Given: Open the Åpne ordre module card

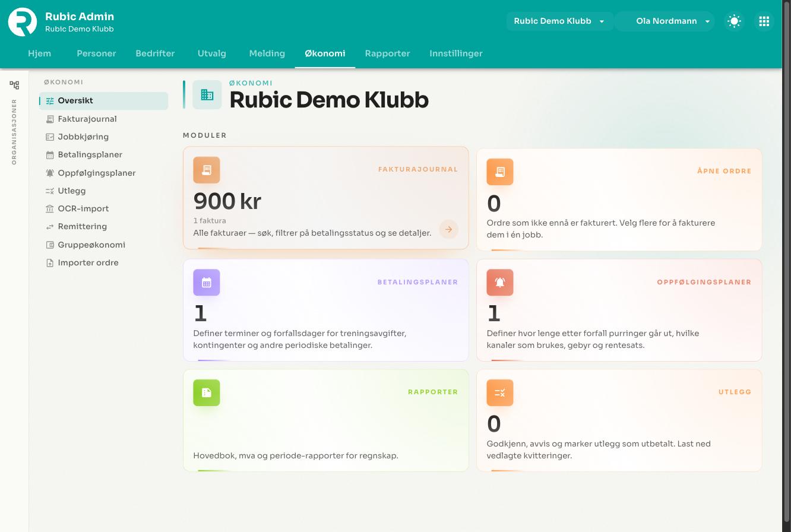Looking at the screenshot, I should 619,199.
